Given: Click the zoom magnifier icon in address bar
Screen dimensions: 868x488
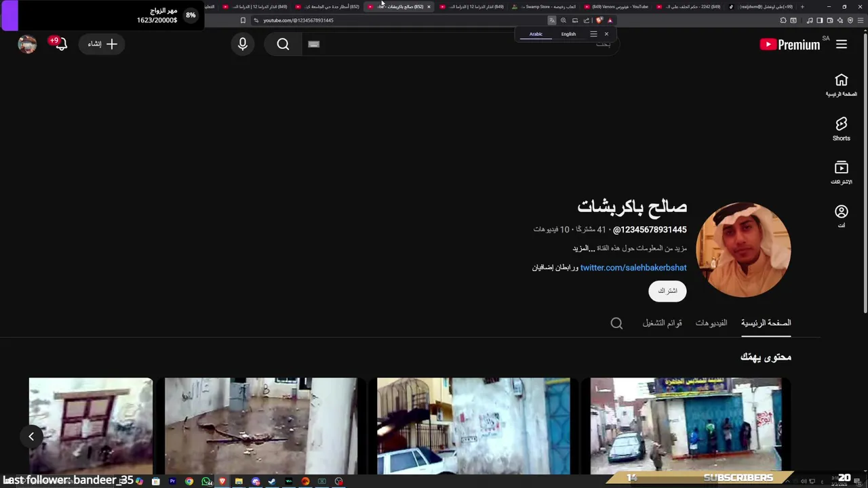Looking at the screenshot, I should coord(564,20).
